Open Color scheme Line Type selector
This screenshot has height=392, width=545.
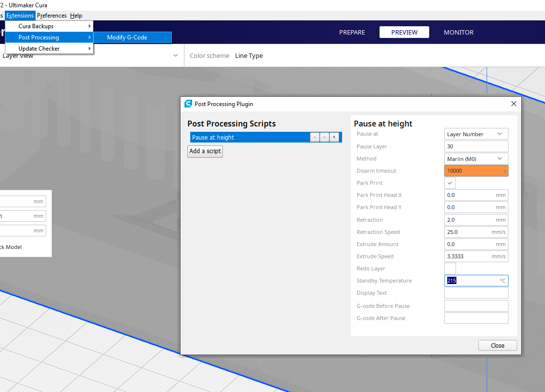click(249, 55)
